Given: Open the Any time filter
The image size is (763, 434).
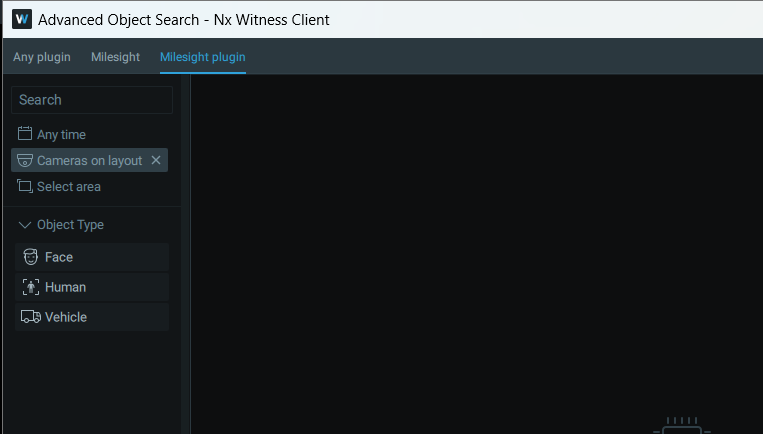Looking at the screenshot, I should (52, 134).
